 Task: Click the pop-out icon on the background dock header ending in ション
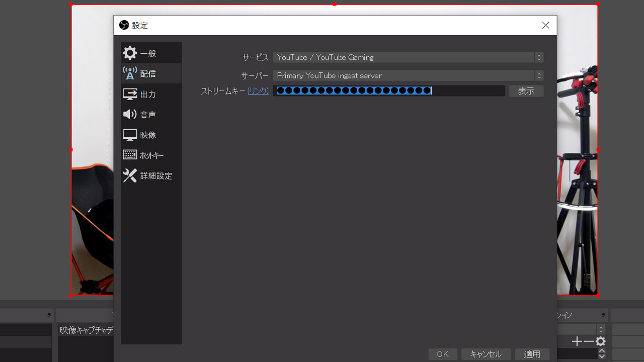coord(603,315)
